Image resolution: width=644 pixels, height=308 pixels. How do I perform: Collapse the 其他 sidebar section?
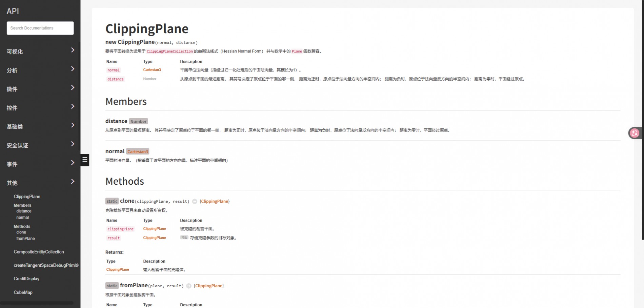pos(73,182)
